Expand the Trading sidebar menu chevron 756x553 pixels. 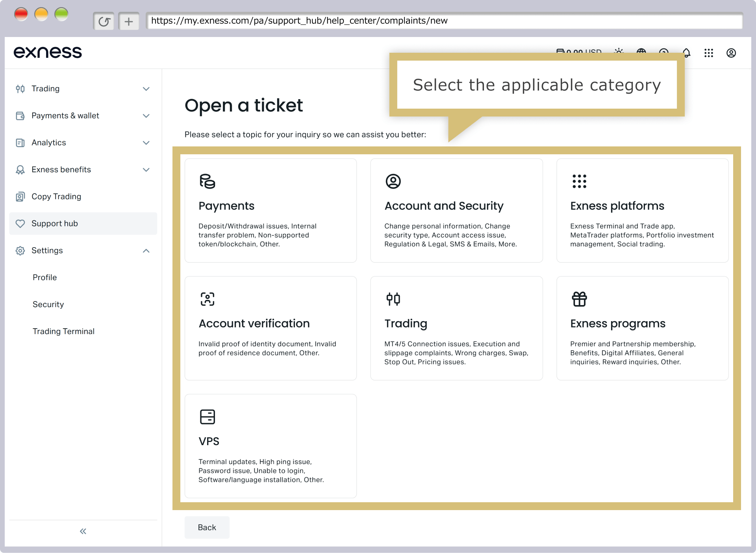146,89
